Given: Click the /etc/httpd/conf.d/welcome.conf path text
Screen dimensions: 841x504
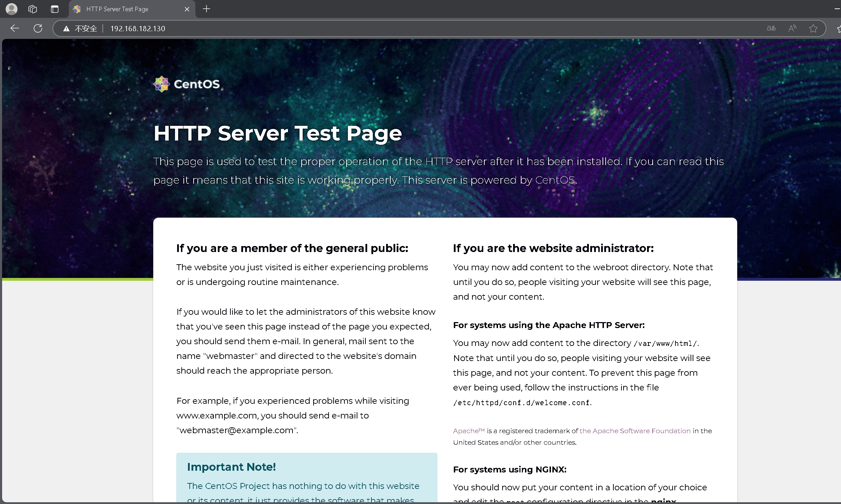Looking at the screenshot, I should (522, 403).
